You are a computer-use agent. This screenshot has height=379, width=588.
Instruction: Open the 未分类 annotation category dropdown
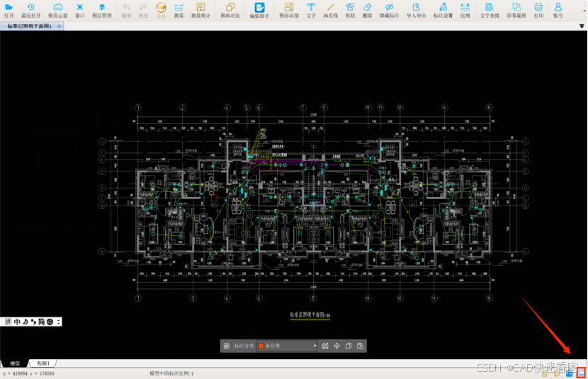point(287,346)
